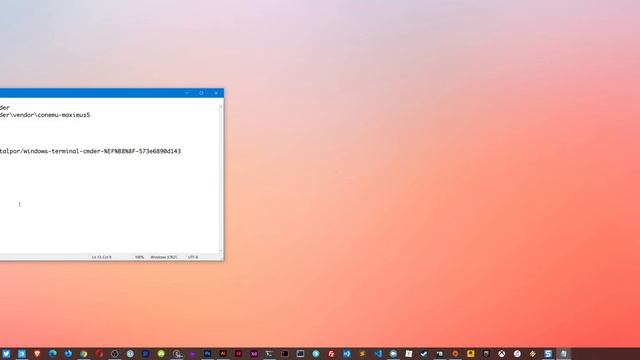Screen dimensions: 640x360
Task: Open the black command prompt taskbar icon
Action: (x=285, y=354)
